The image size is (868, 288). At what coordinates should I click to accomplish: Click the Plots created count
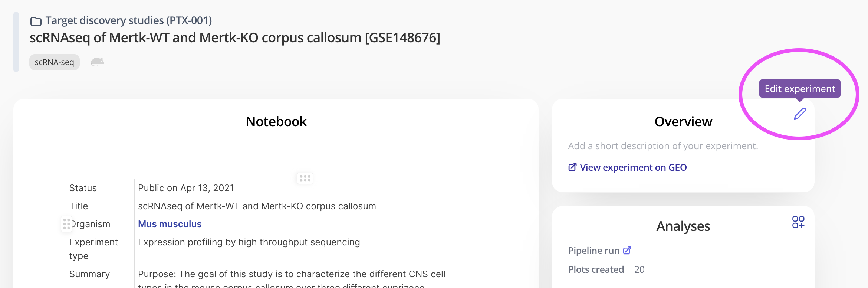[639, 269]
